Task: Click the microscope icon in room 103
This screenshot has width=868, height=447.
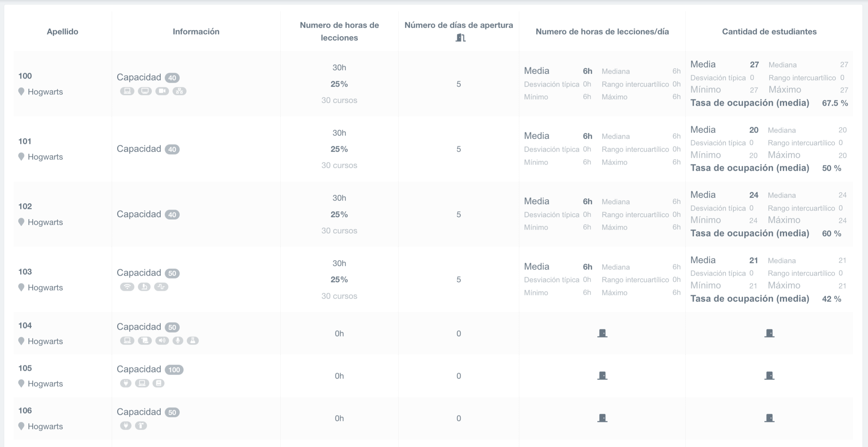Action: coord(144,287)
